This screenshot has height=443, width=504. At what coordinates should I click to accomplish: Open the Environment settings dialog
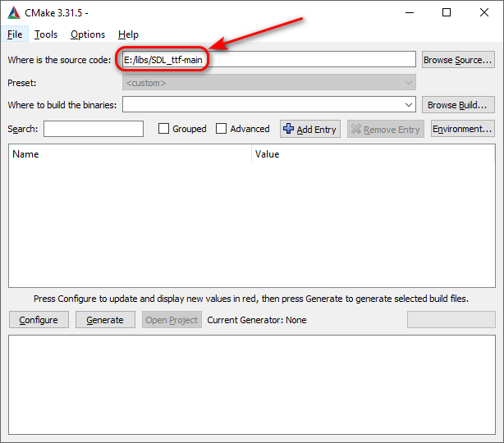tap(462, 129)
